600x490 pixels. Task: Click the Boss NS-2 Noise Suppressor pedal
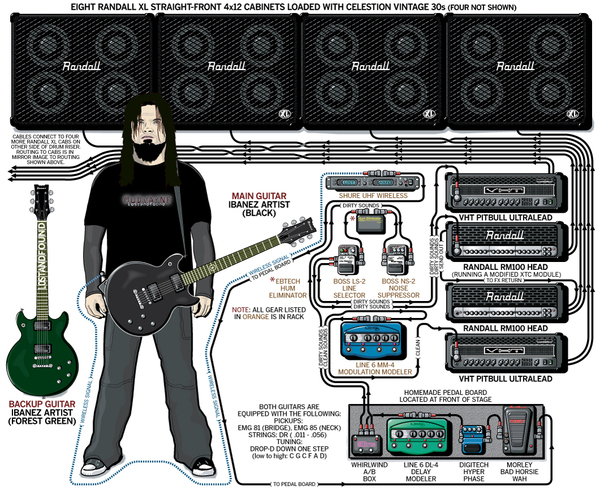point(395,259)
